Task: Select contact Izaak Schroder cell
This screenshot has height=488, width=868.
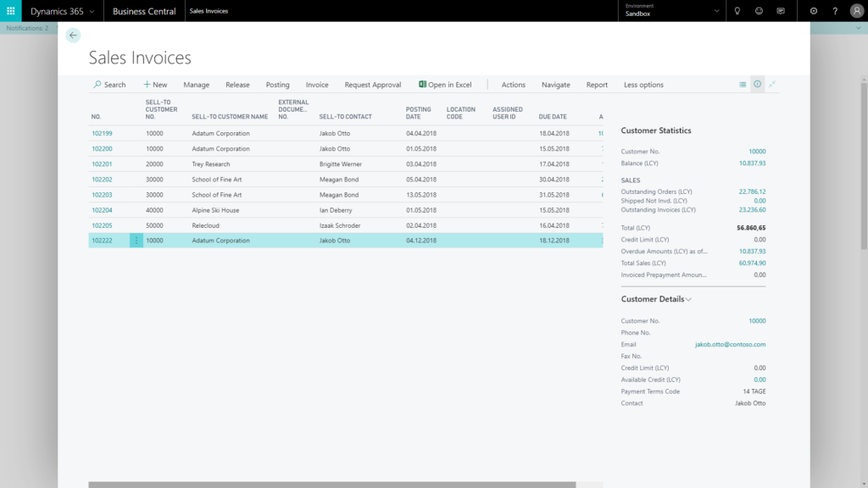Action: click(x=339, y=225)
